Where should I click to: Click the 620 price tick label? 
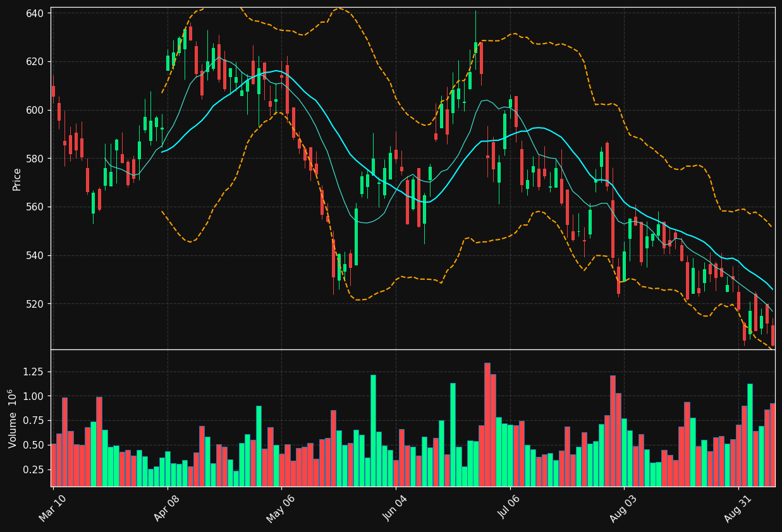pyautogui.click(x=35, y=62)
